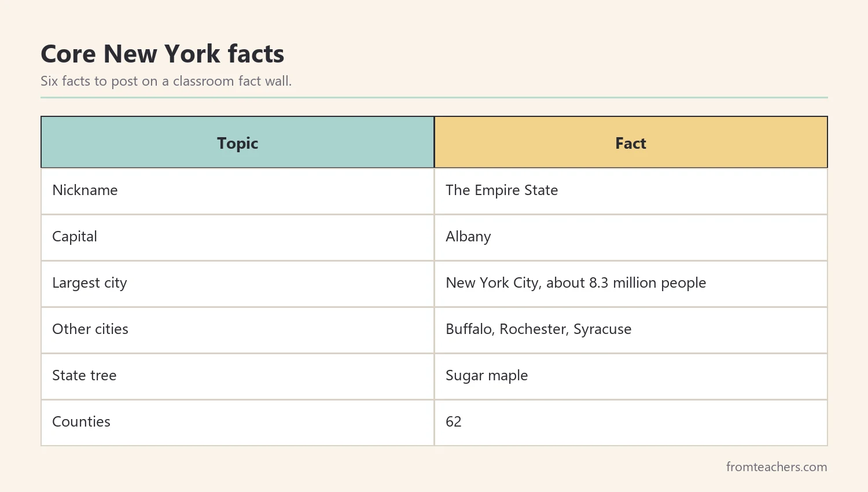
Task: Click the 'Largest city' cell
Action: [x=237, y=284]
